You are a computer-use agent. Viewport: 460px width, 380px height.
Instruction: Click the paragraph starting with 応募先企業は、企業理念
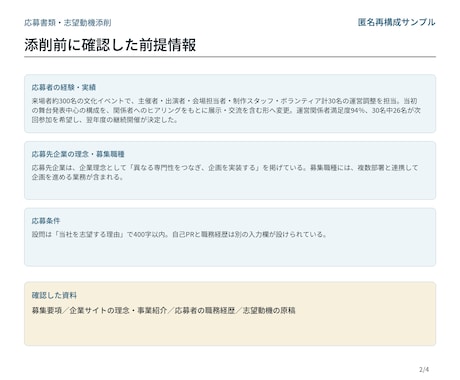tap(225, 172)
